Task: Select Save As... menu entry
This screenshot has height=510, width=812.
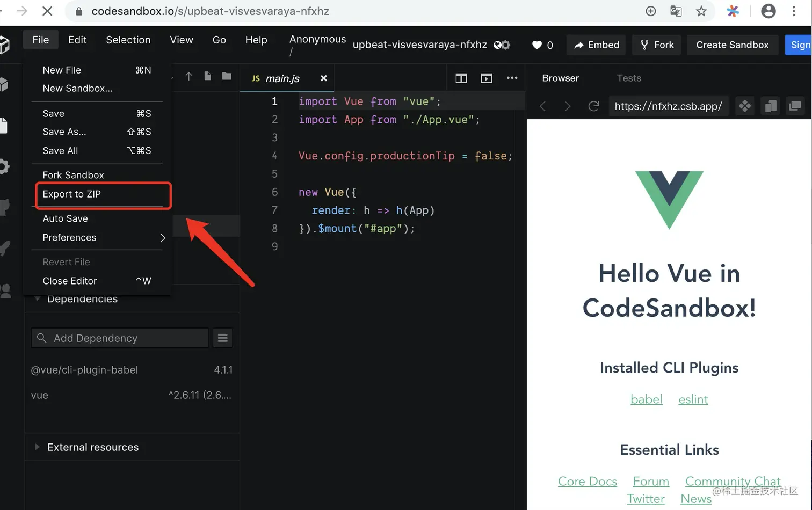Action: click(x=97, y=132)
